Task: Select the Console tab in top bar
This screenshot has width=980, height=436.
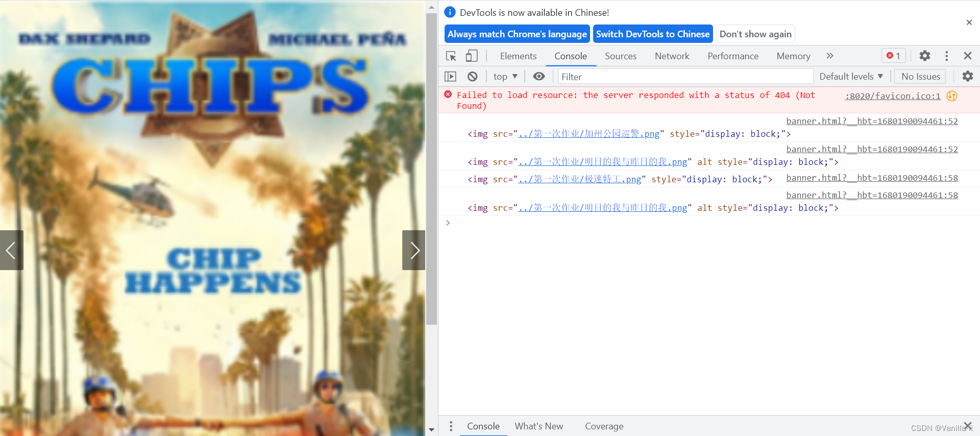Action: coord(571,56)
